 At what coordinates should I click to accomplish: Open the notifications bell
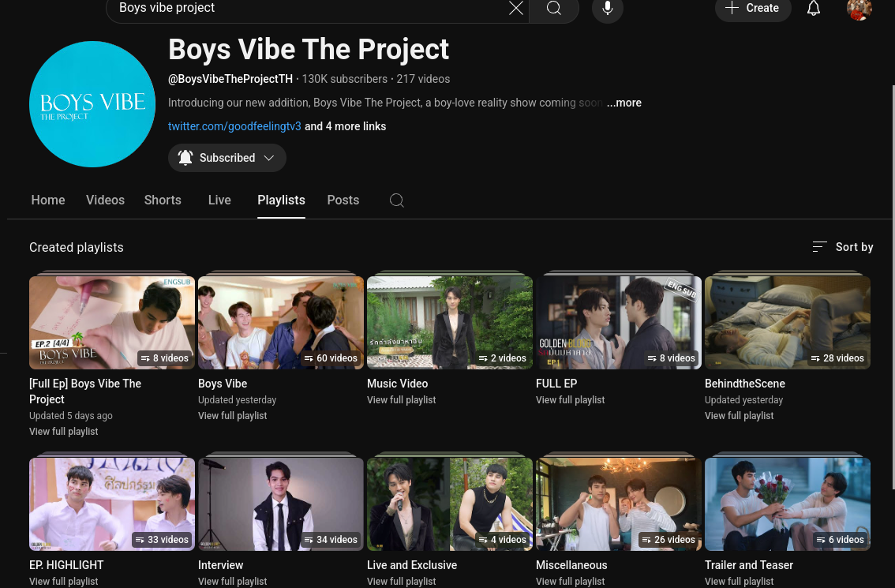[814, 8]
